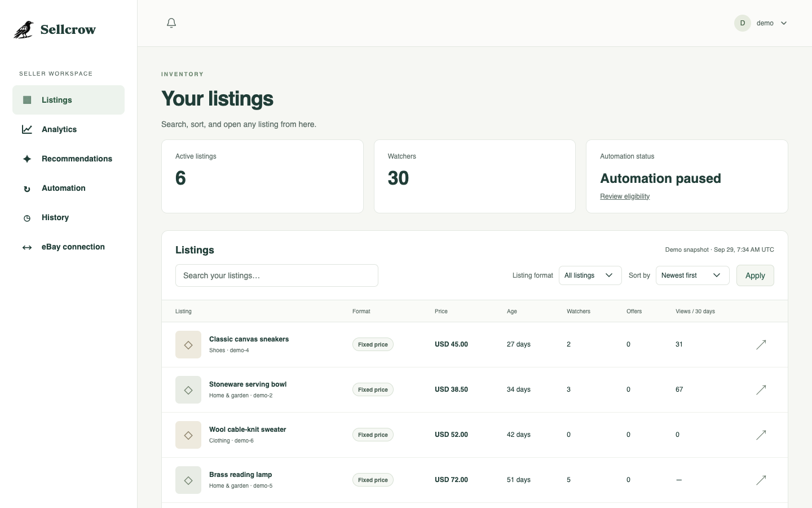Open notifications bell
The width and height of the screenshot is (812, 508).
[x=171, y=23]
